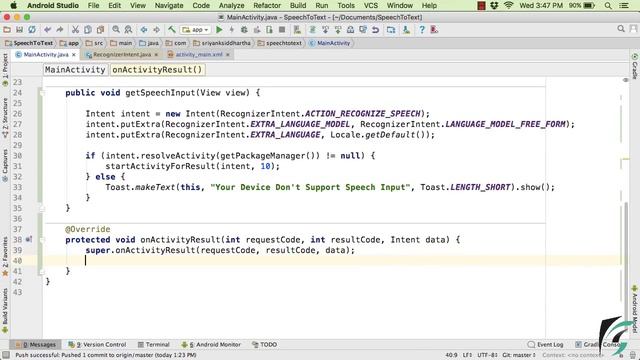Navigate back with the left arrow icon
The image size is (640, 360).
click(x=144, y=30)
